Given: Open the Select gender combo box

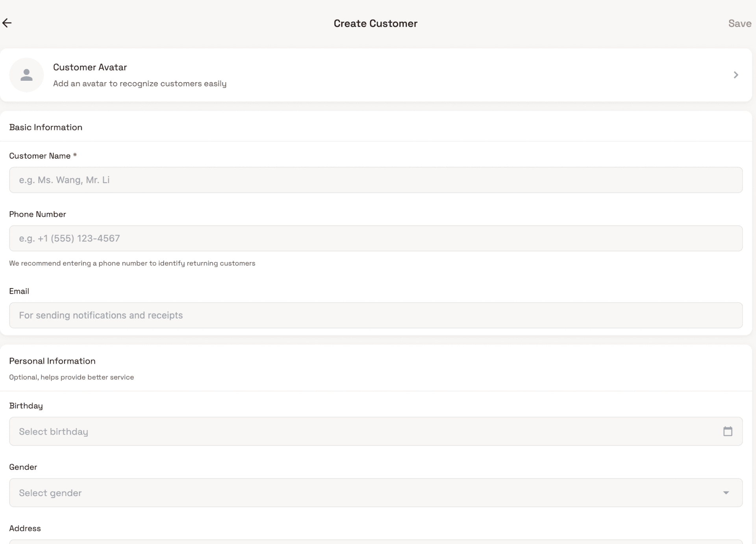Looking at the screenshot, I should [x=354, y=493].
